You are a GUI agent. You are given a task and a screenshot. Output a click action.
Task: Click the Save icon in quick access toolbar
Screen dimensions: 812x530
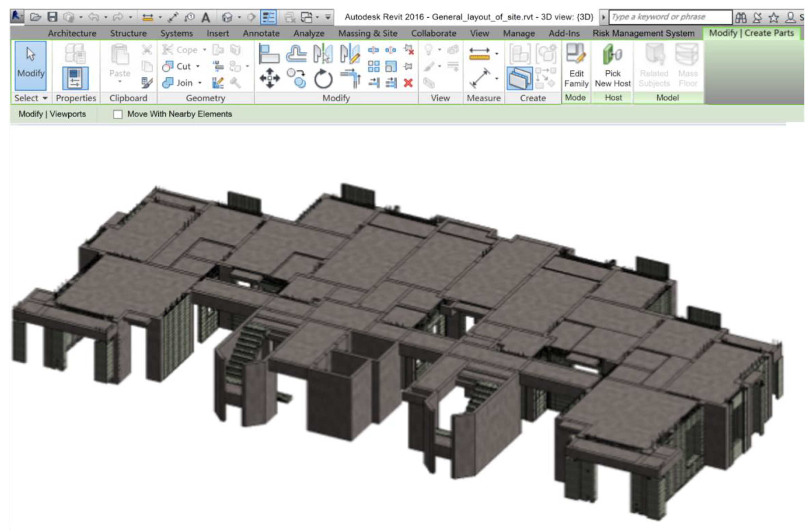pos(52,17)
